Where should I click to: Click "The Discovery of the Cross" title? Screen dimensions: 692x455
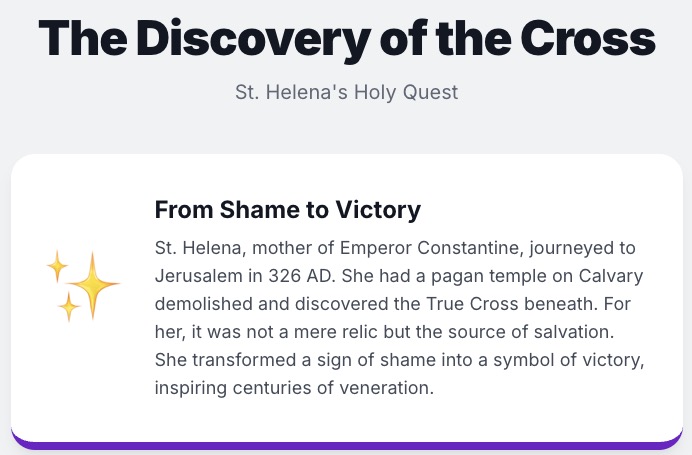[346, 39]
